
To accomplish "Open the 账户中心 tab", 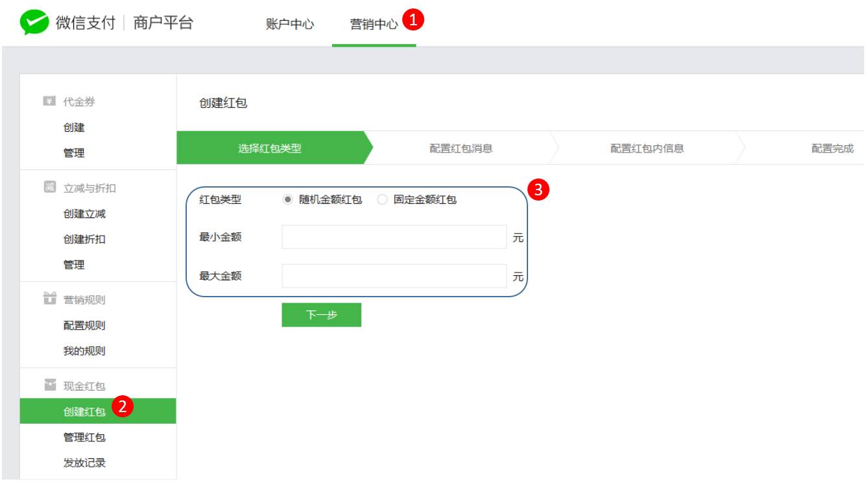I will [x=289, y=25].
